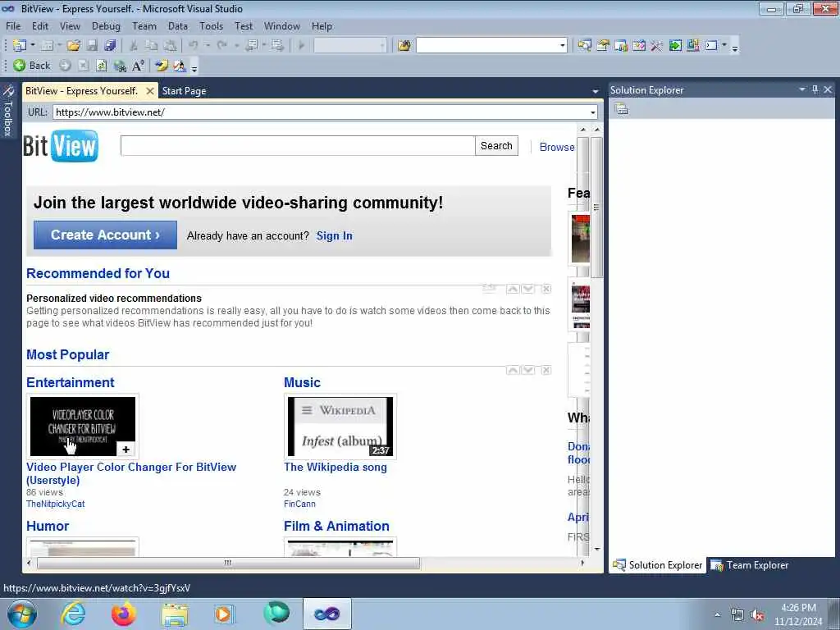Screen dimensions: 840x630
Task: Click the web Search globe icon
Action: [120, 66]
